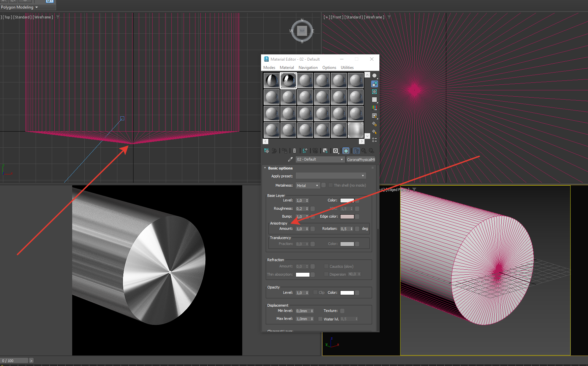The width and height of the screenshot is (588, 366).
Task: Collapse the Basic options rollout
Action: point(265,168)
